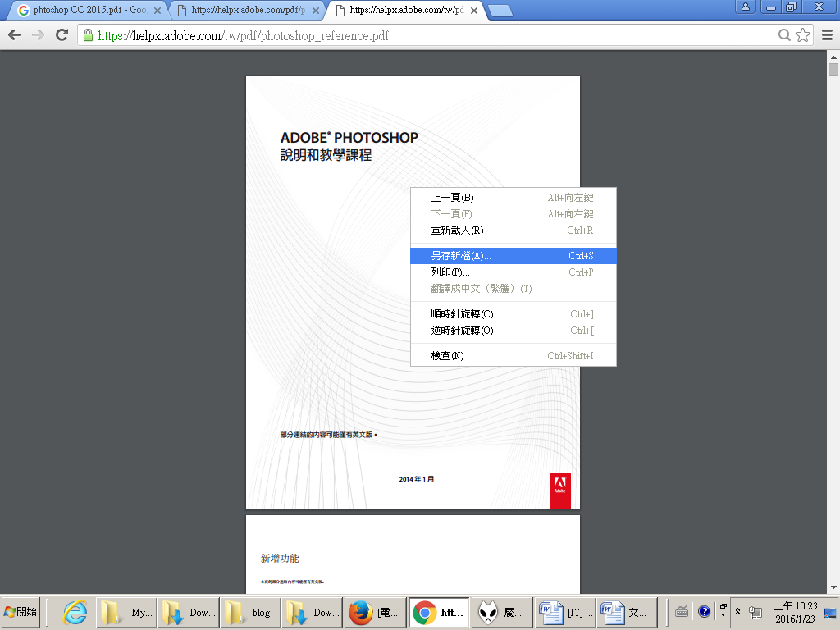The image size is (840, 630).
Task: Choose 上一頁(B) in context menu
Action: [514, 198]
